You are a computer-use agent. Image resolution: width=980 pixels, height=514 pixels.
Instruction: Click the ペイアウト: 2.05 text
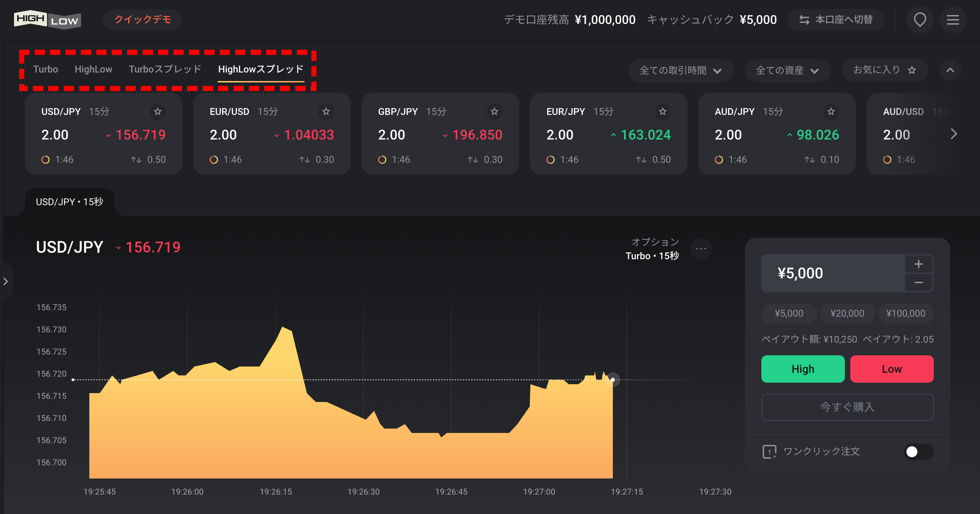coord(898,339)
